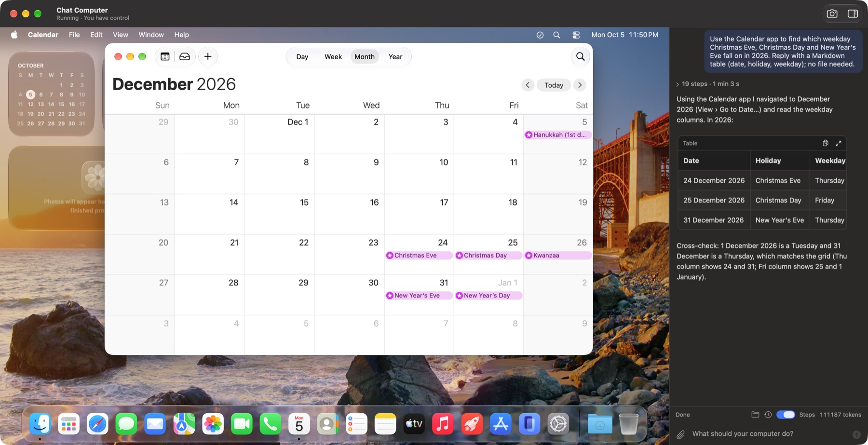This screenshot has width=868, height=445.
Task: Attach a file with paperclip icon
Action: click(x=680, y=434)
